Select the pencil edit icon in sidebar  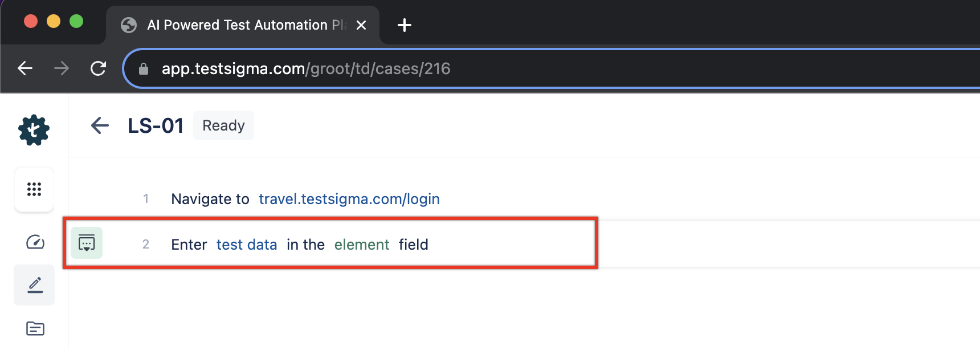click(35, 285)
